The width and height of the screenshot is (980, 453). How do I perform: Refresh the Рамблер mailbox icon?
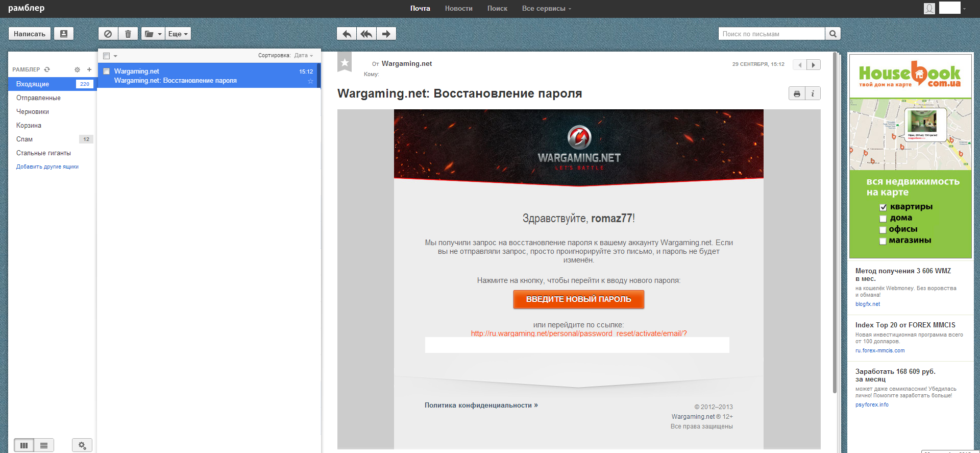pos(47,69)
